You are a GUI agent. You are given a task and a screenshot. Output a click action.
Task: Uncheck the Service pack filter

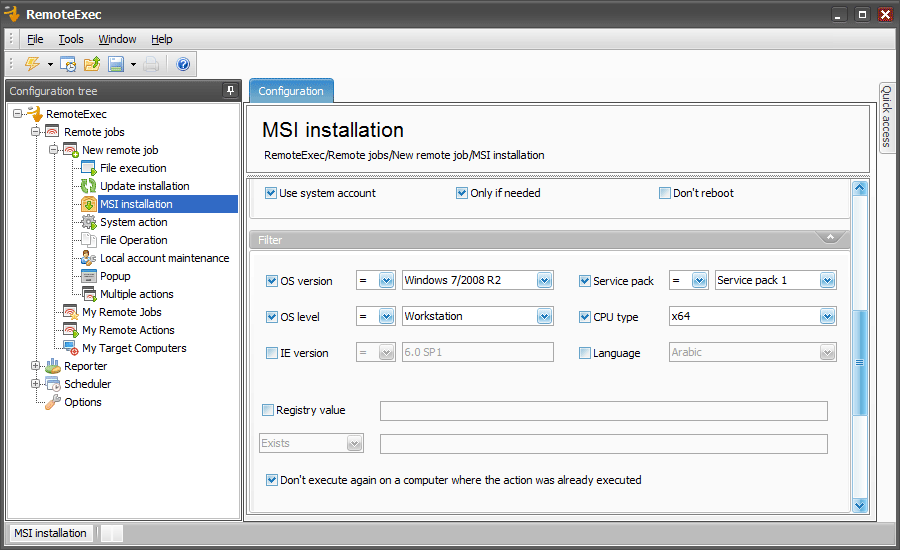point(585,281)
